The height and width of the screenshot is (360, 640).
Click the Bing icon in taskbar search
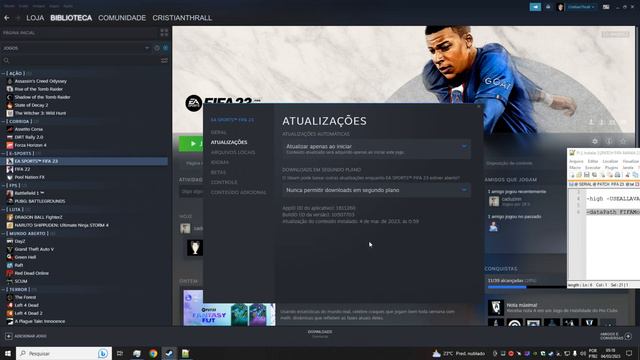pyautogui.click(x=103, y=353)
